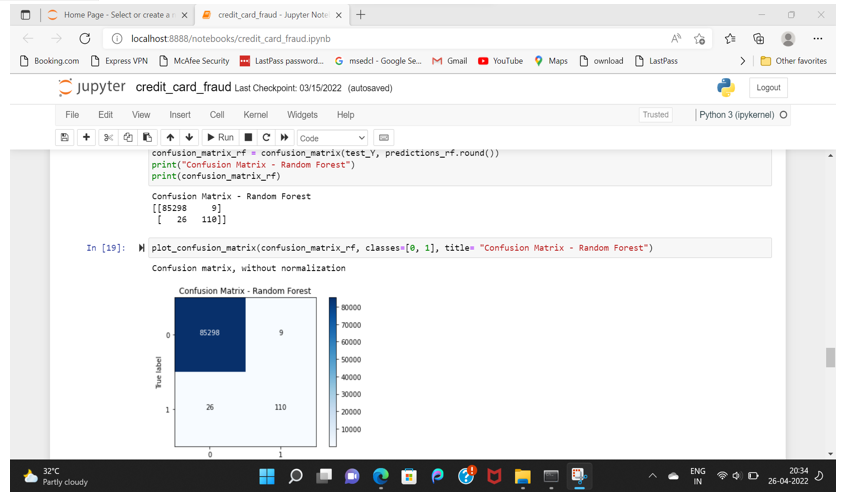Restart the kernel icon
The width and height of the screenshot is (852, 496).
coord(266,137)
